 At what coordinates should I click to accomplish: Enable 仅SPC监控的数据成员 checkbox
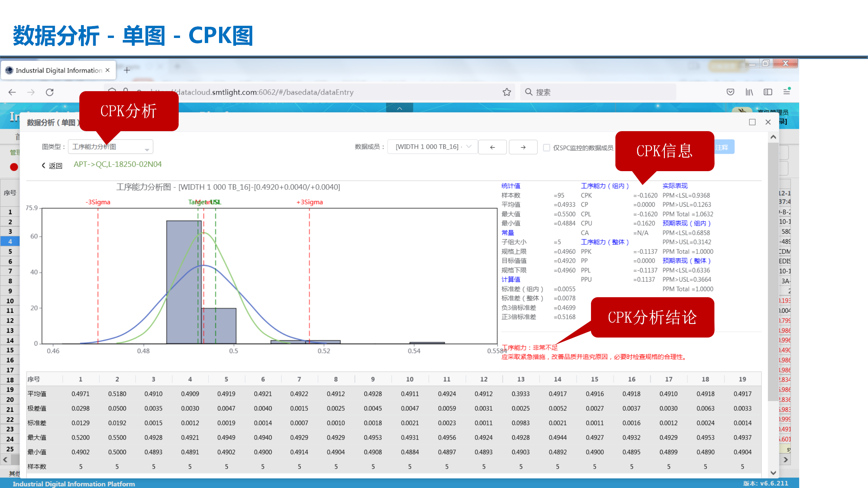(x=546, y=148)
